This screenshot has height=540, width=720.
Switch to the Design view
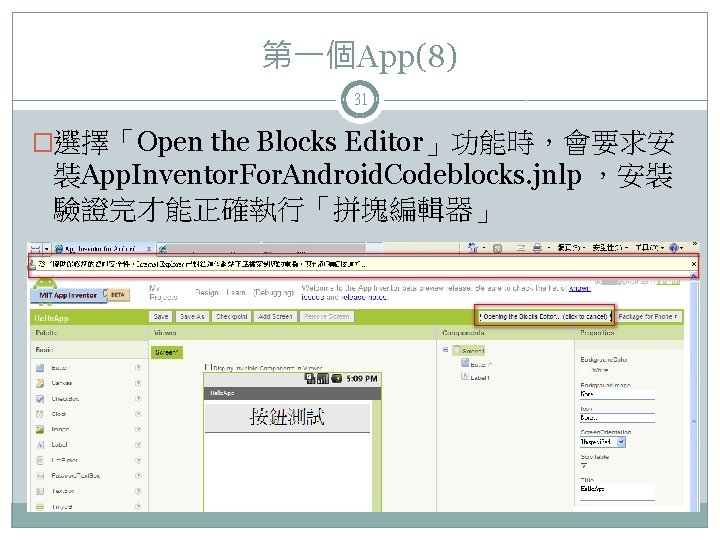coord(206,292)
